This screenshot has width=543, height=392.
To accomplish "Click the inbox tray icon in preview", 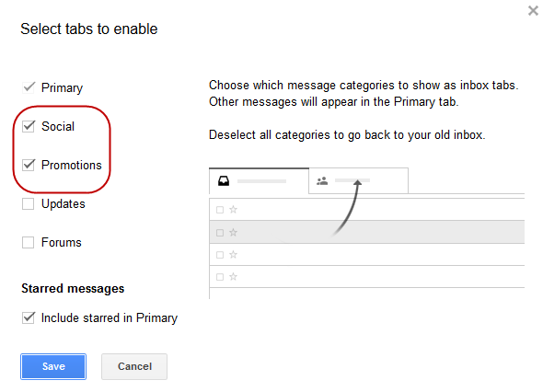I will [224, 181].
